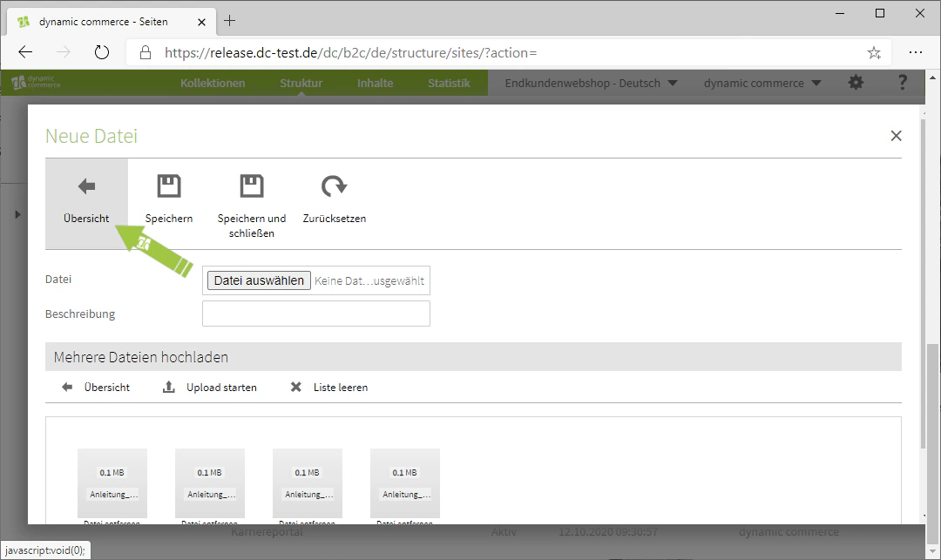Add page to favorites star icon

(874, 53)
